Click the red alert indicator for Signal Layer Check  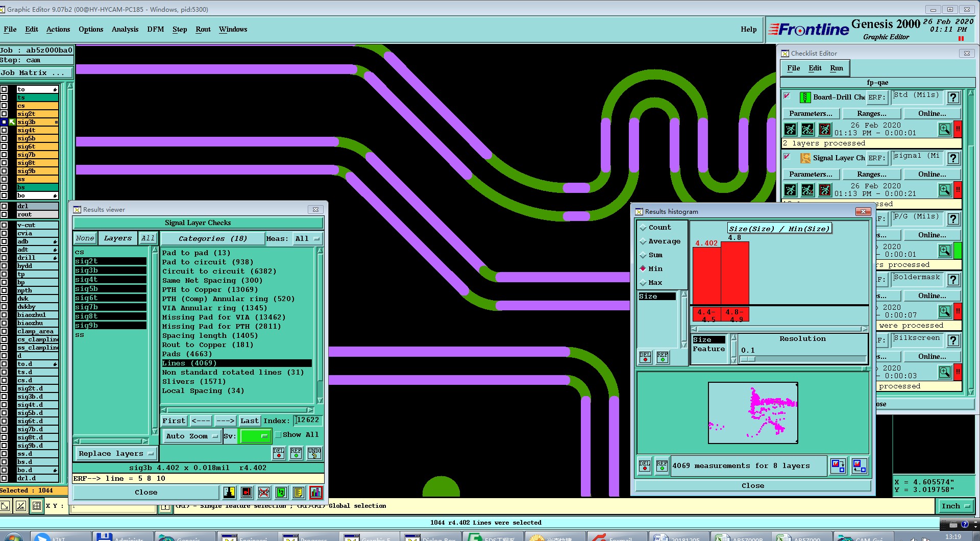pyautogui.click(x=958, y=190)
